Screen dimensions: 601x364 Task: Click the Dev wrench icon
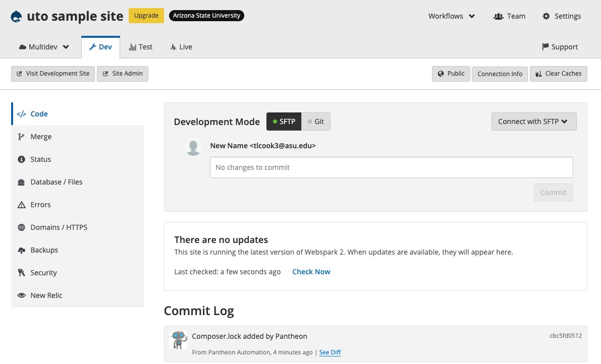[x=92, y=47]
